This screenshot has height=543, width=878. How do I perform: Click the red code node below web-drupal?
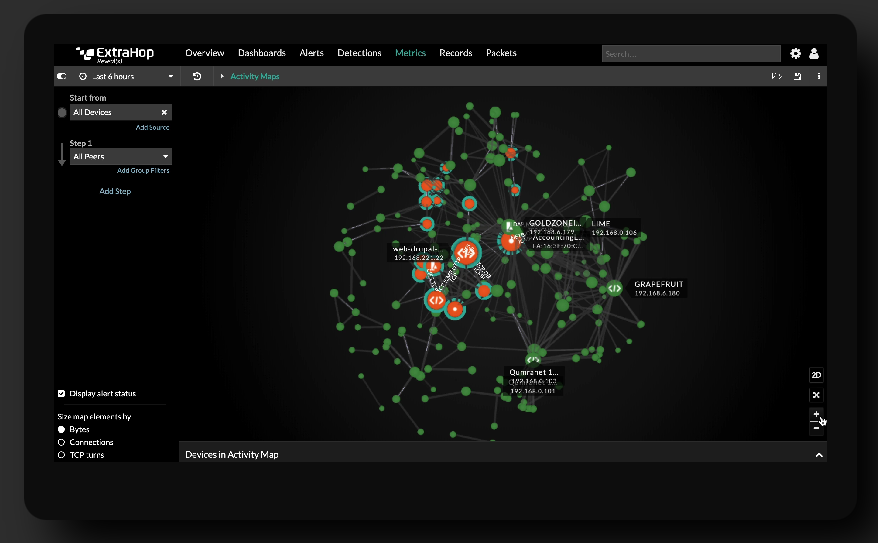click(x=436, y=300)
